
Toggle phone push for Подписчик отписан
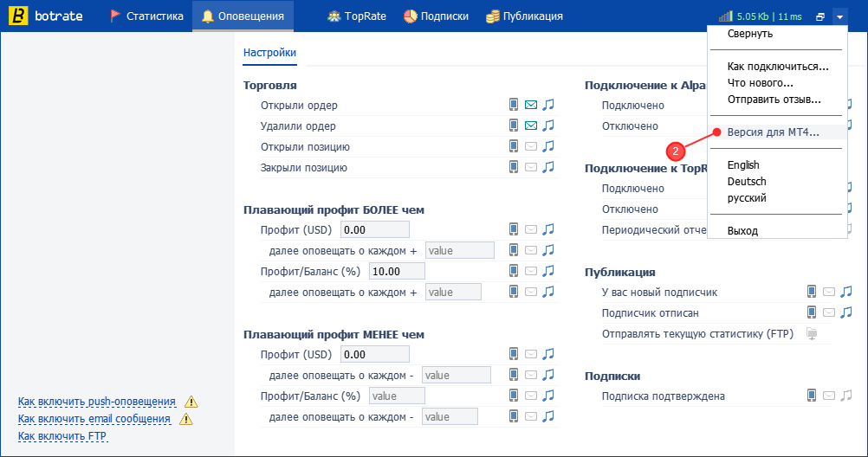(x=812, y=312)
